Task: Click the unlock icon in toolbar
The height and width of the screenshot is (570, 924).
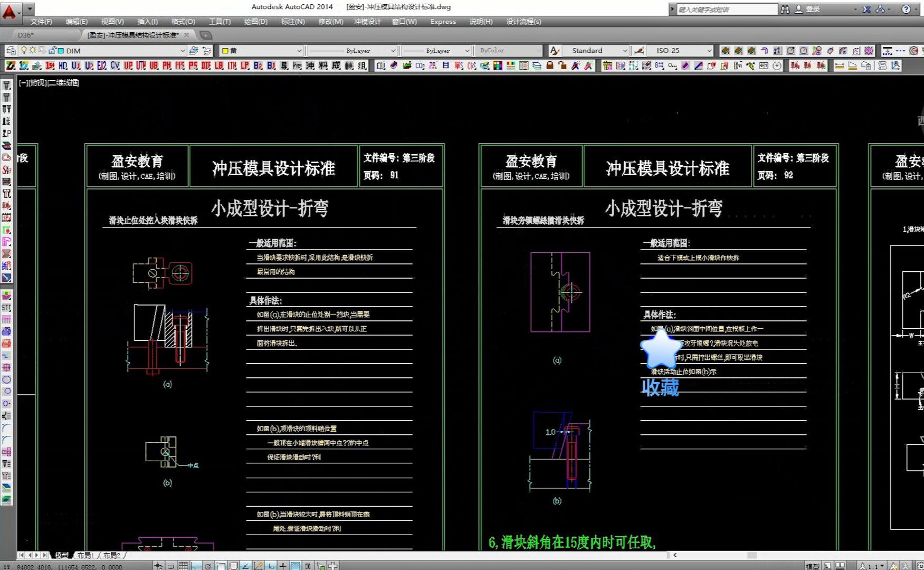Action: point(562,65)
